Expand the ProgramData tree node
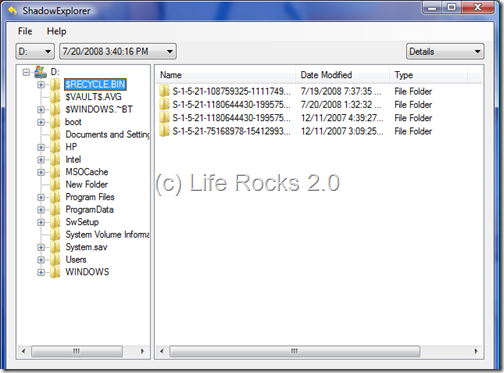This screenshot has height=373, width=504. tap(41, 210)
